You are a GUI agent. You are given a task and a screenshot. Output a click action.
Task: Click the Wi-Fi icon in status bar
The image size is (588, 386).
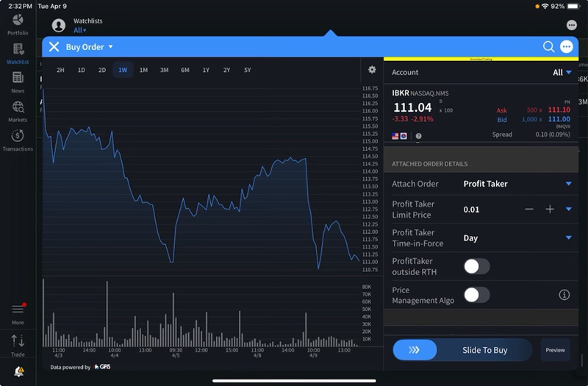click(x=545, y=6)
